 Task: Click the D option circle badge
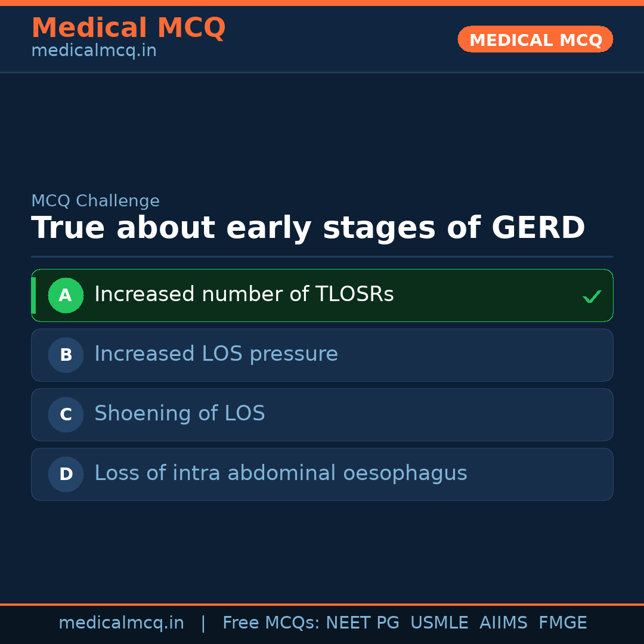click(x=66, y=474)
